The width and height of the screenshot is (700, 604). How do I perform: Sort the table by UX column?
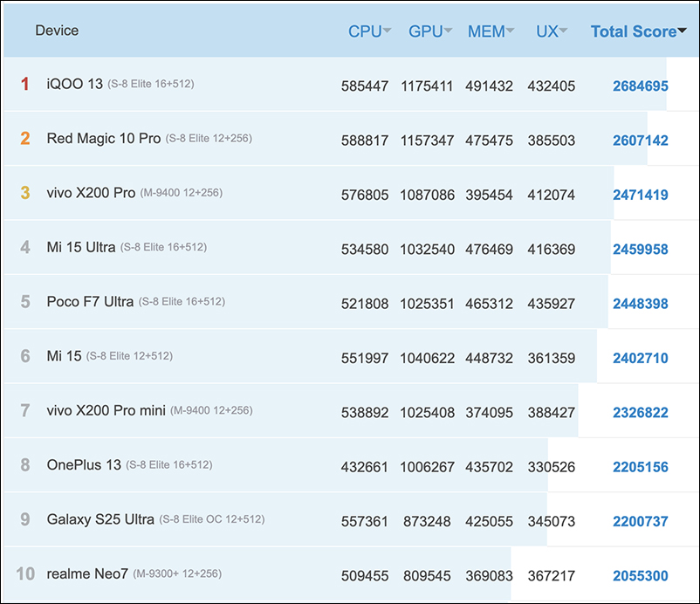[x=552, y=31]
